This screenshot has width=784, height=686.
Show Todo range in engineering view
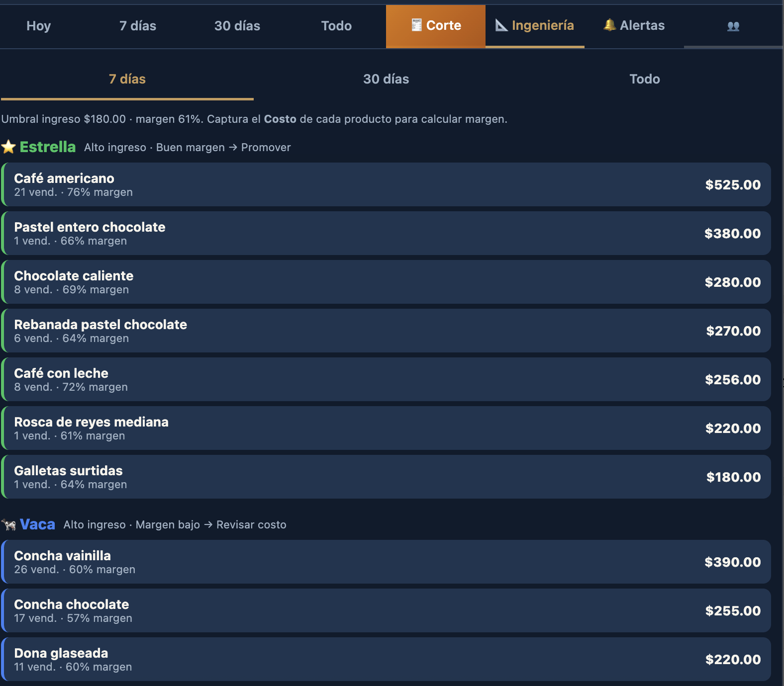645,79
